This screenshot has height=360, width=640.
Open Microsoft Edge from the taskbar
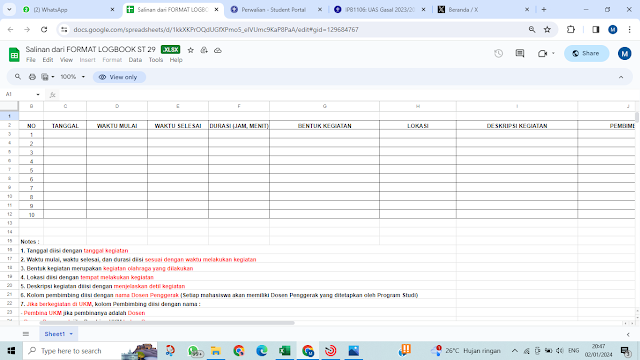[x=262, y=351]
